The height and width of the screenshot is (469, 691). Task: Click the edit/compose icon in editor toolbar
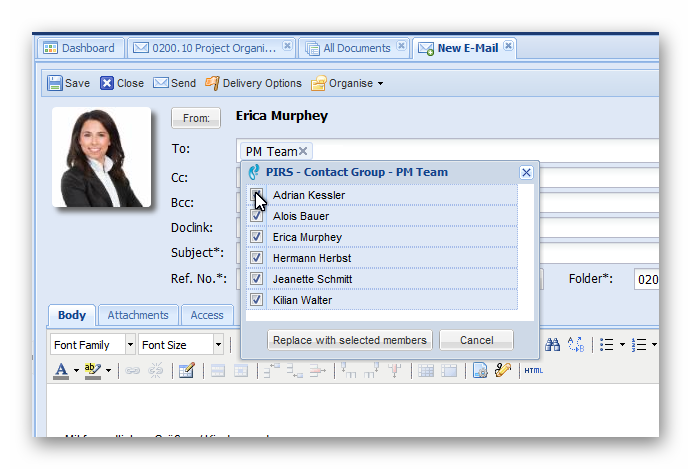(186, 370)
